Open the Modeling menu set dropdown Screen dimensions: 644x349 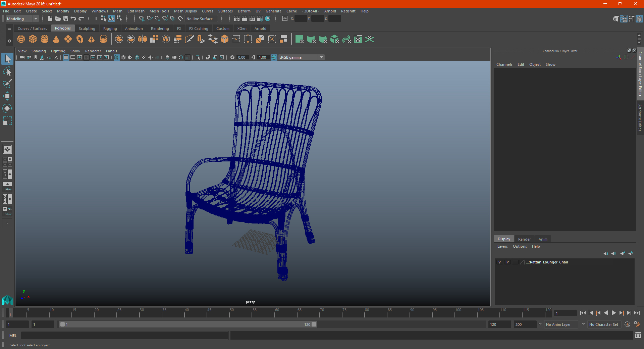coord(22,19)
